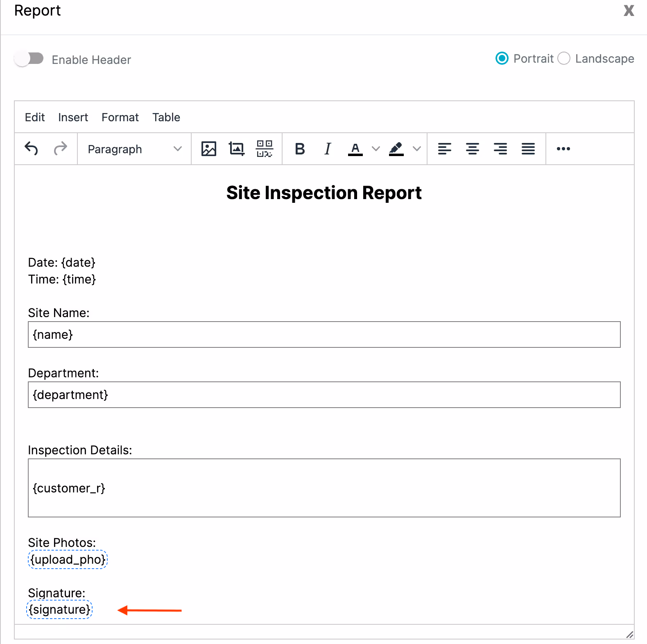
Task: Open the Format menu
Action: tap(120, 118)
